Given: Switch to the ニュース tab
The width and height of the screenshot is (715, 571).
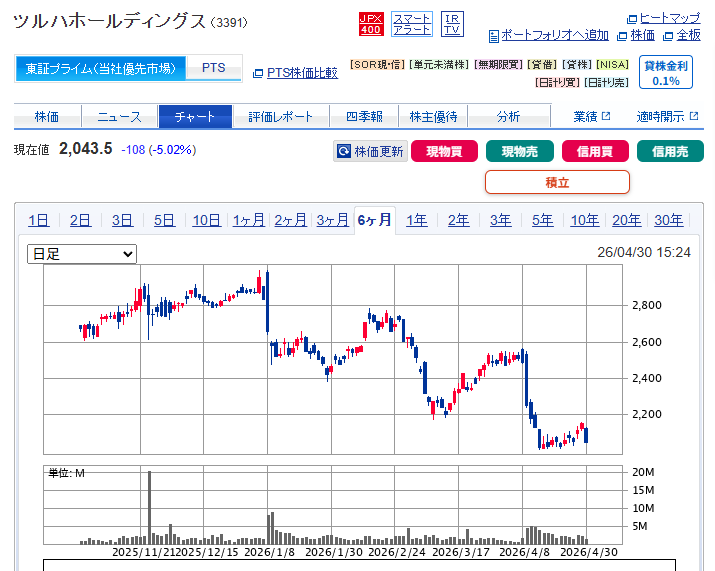Looking at the screenshot, I should point(119,117).
